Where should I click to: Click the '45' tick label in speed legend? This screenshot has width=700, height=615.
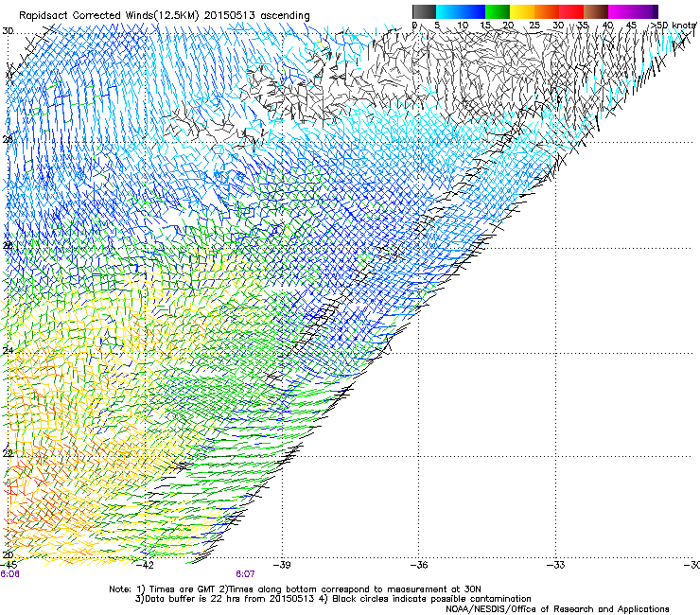(x=631, y=26)
